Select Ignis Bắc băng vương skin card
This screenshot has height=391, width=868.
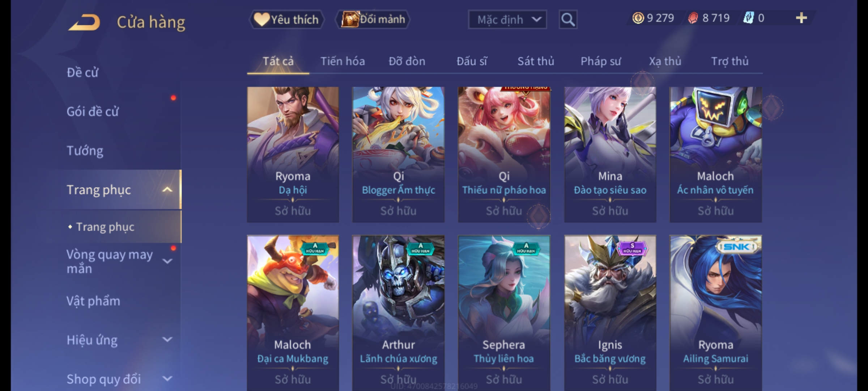(610, 313)
